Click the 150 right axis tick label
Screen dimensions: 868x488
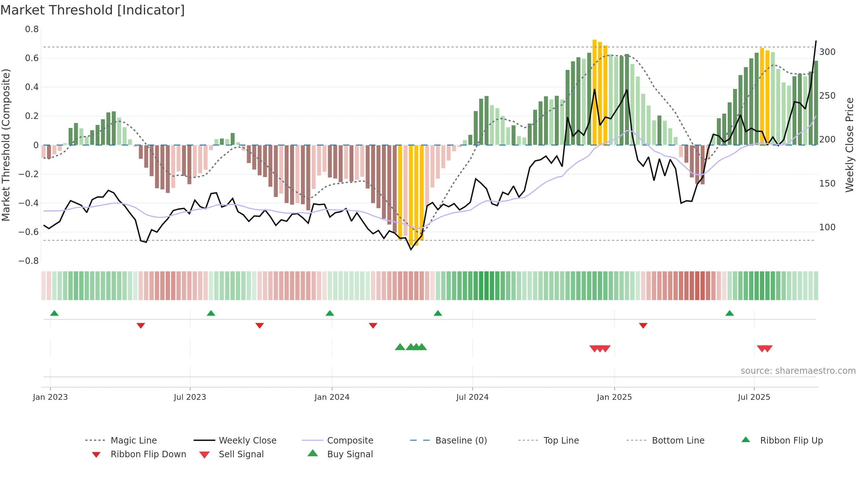(x=827, y=184)
